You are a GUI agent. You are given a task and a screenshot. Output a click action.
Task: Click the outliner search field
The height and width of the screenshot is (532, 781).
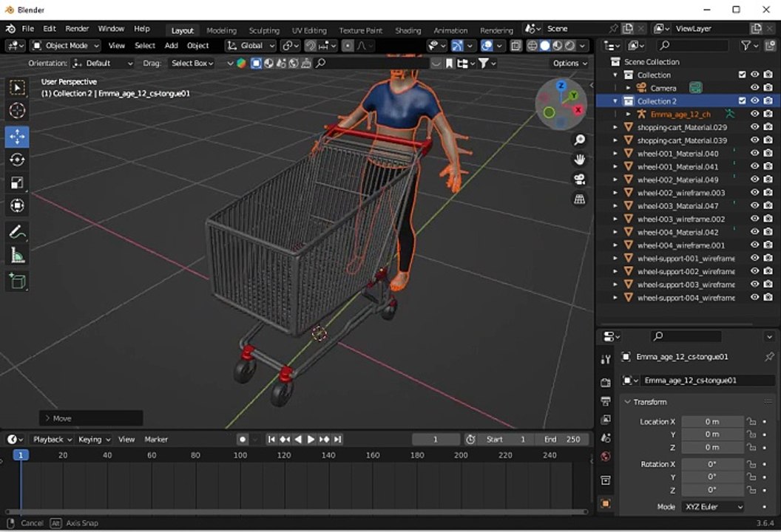pos(692,46)
